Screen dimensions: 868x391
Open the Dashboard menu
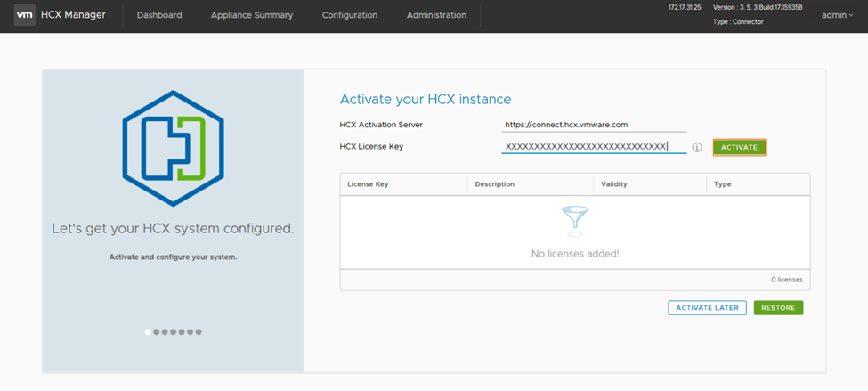tap(159, 15)
